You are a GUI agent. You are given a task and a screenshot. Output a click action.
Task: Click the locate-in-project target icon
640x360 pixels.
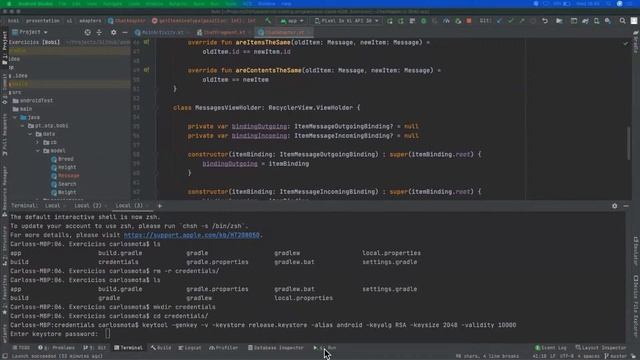[87, 32]
